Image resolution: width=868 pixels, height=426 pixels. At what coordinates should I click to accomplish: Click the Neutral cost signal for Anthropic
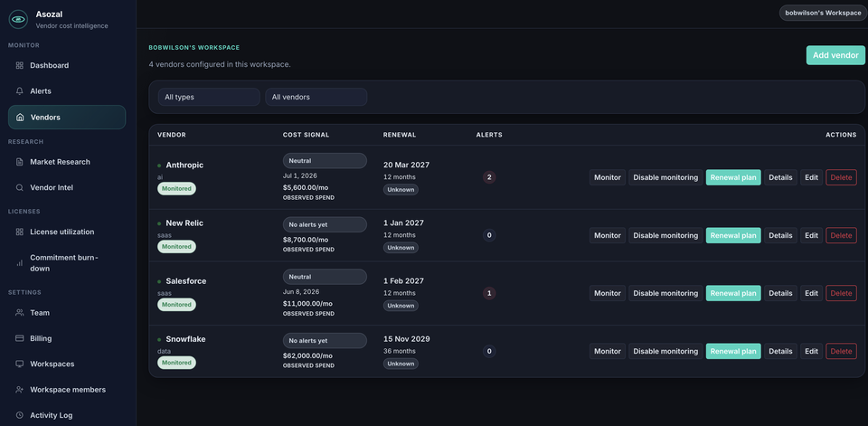click(x=325, y=161)
